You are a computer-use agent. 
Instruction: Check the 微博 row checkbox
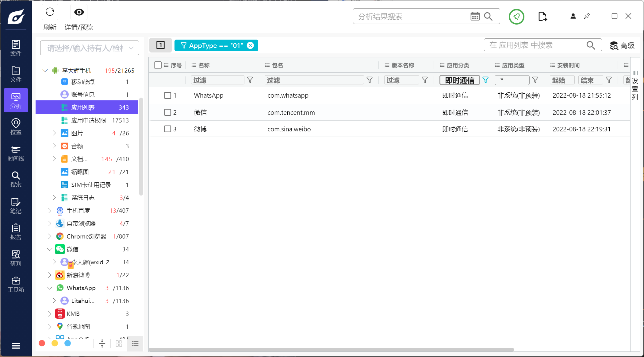click(x=167, y=129)
